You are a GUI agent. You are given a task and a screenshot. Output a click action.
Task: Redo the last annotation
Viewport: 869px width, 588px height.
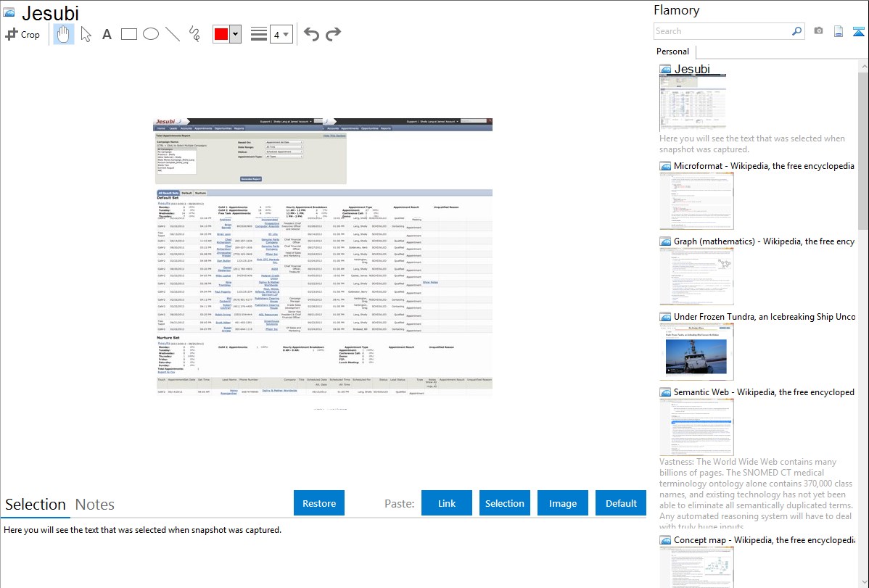click(x=333, y=34)
